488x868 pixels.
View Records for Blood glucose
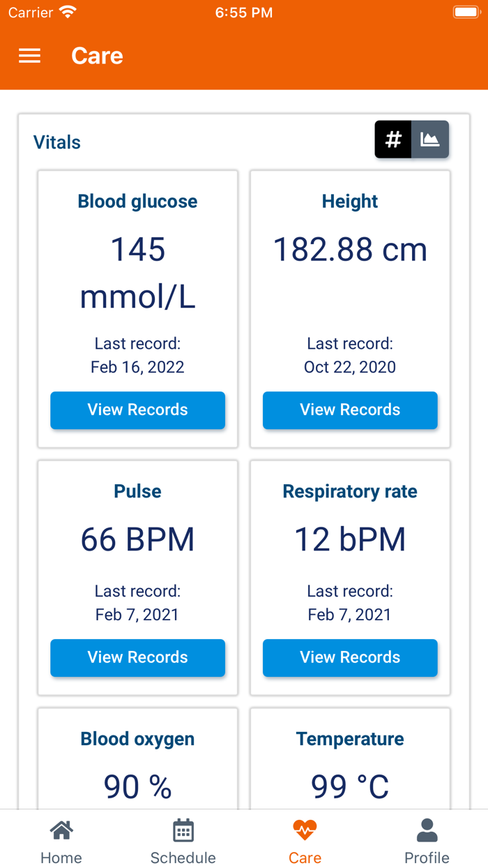tap(137, 410)
